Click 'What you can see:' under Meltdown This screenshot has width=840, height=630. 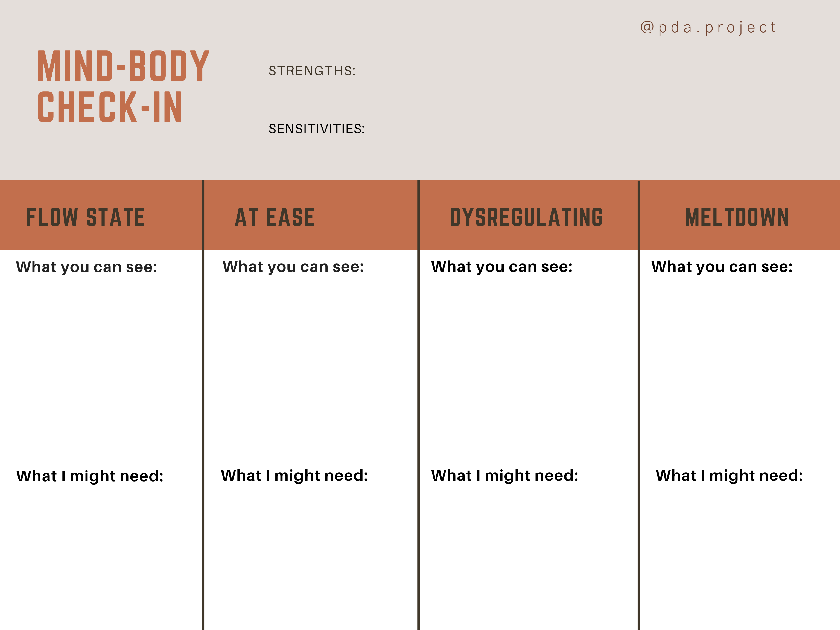pyautogui.click(x=722, y=267)
